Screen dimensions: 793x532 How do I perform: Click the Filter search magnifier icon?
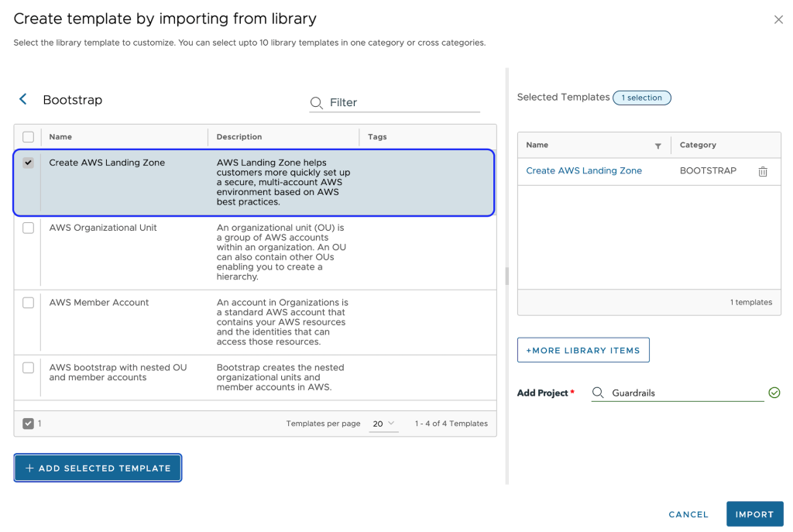pyautogui.click(x=316, y=102)
